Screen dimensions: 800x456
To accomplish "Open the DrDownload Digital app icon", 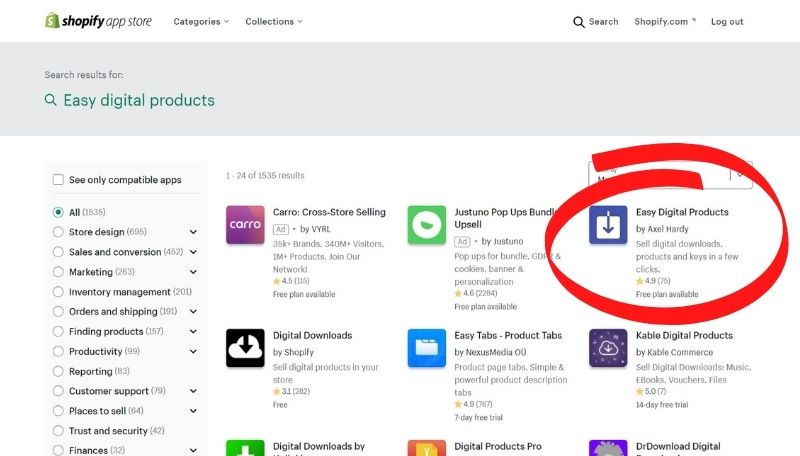I will [608, 448].
